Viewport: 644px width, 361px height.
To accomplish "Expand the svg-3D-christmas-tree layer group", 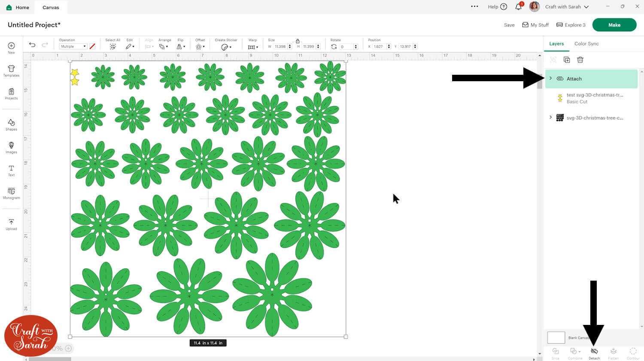I will (550, 117).
